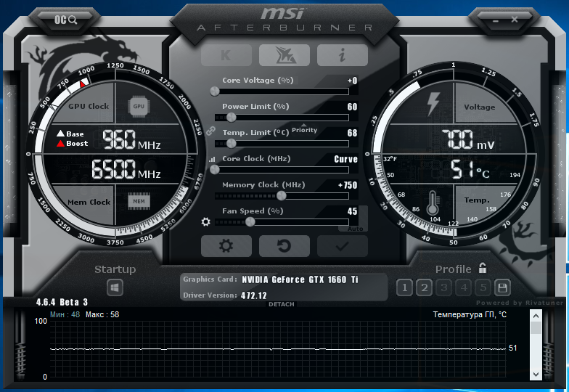Click the Powered by Rivatuner text
The image size is (569, 392).
520,303
